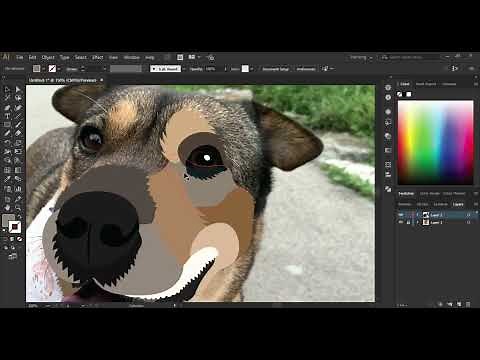The width and height of the screenshot is (480, 360).
Task: Close the Untitled-1 document tab
Action: 102,80
